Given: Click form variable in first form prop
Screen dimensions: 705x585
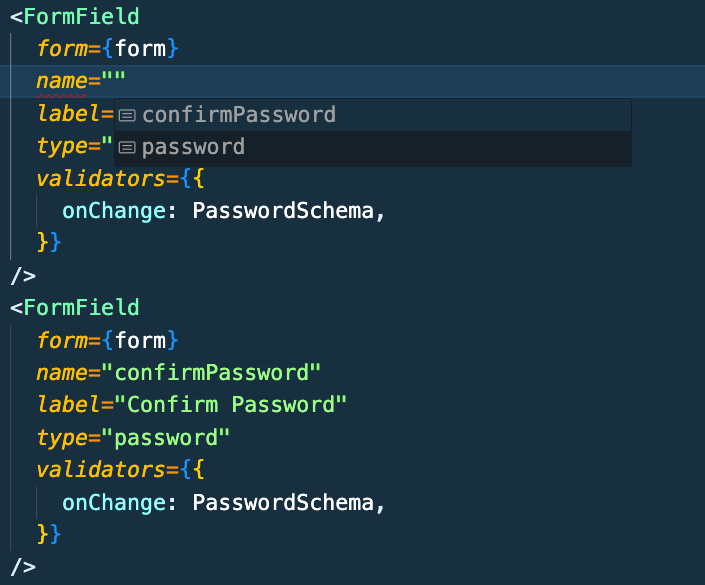Looking at the screenshot, I should (x=140, y=49).
